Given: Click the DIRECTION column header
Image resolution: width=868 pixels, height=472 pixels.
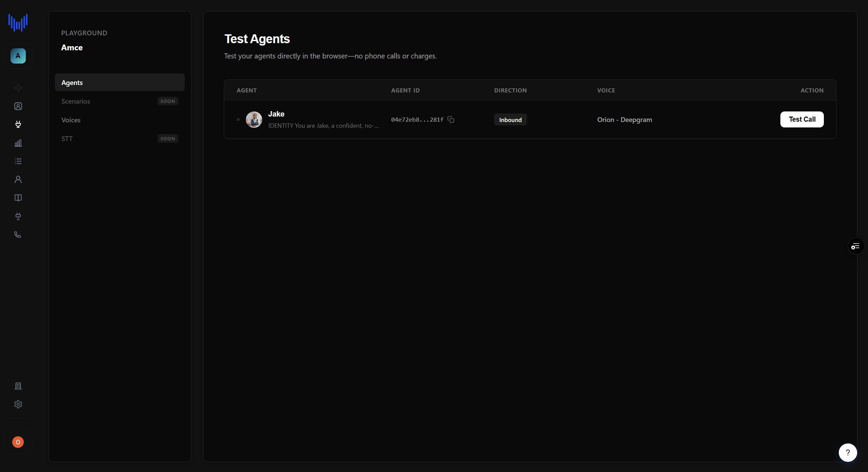Looking at the screenshot, I should [x=510, y=90].
